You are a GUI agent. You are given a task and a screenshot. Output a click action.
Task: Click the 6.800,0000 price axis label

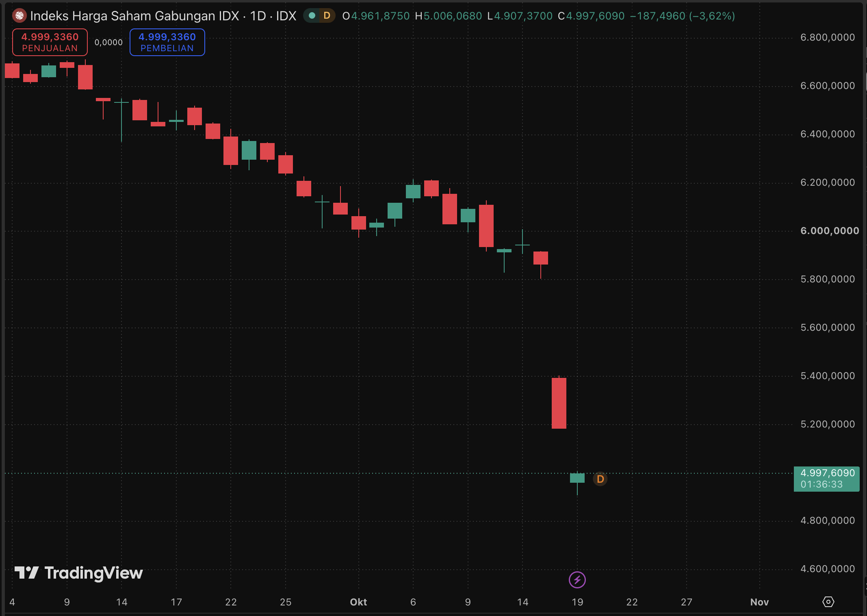(x=828, y=37)
